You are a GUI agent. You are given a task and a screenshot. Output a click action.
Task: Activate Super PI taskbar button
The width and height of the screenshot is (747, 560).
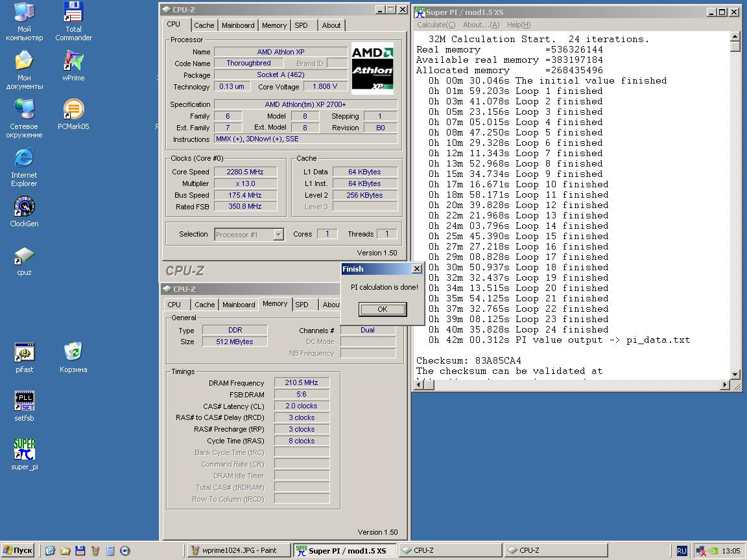[x=344, y=550]
